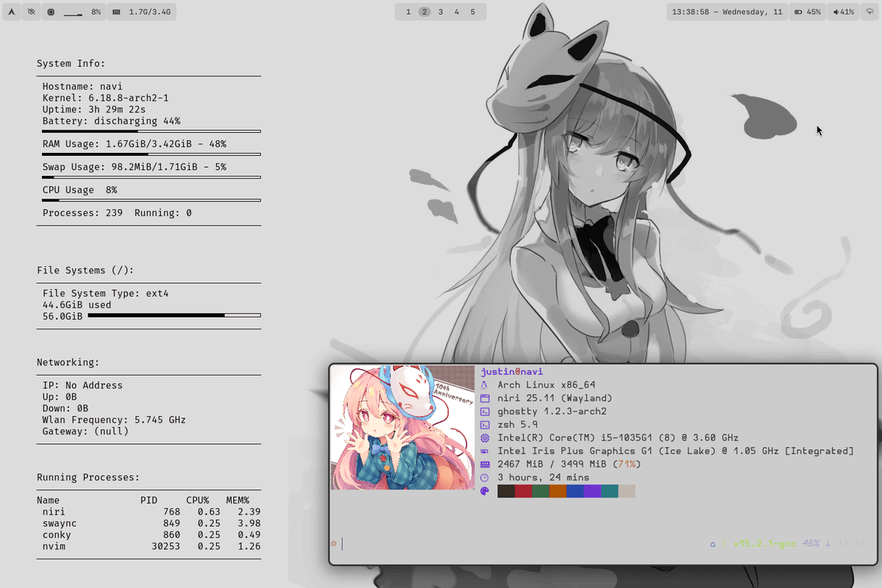The image size is (882, 588).
Task: Click the CPU icon beside Intel(R) Core(TM) i5-1035G1
Action: point(484,438)
